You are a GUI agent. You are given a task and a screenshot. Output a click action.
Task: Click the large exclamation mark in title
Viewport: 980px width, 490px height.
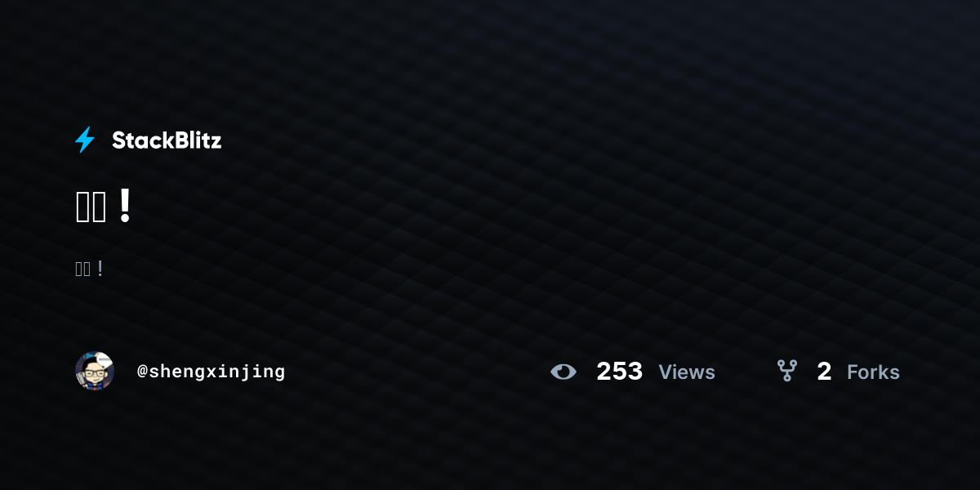tap(124, 206)
